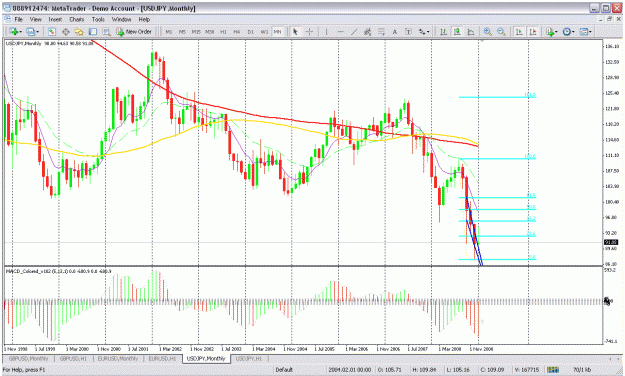This screenshot has height=376, width=625.
Task: Select the Crosshair tool
Action: pyautogui.click(x=309, y=31)
